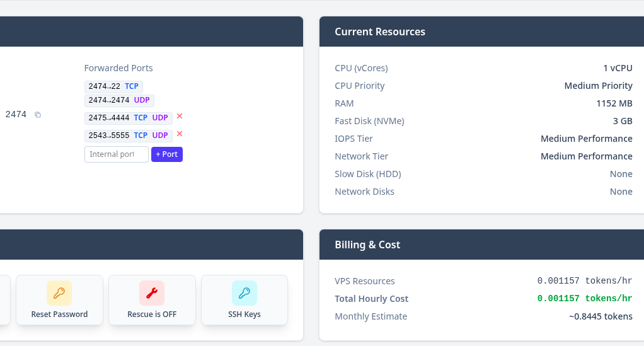Image resolution: width=644 pixels, height=346 pixels.
Task: Click the Billing & Cost panel header
Action: click(x=367, y=245)
